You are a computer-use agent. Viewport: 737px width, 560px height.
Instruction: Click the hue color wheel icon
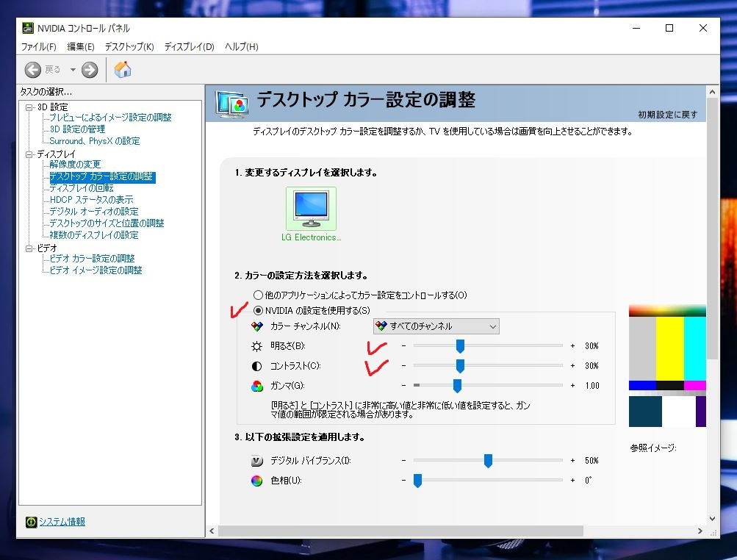(x=256, y=481)
